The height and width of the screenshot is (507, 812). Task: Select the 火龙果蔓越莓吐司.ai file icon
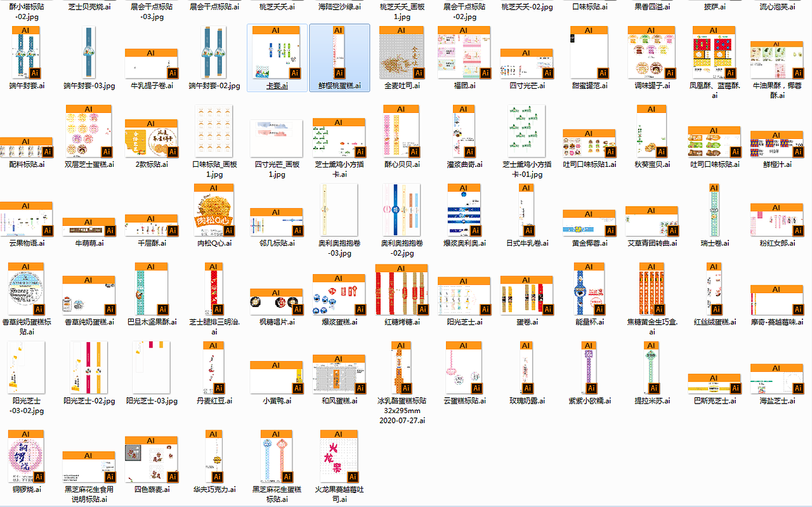pos(339,457)
